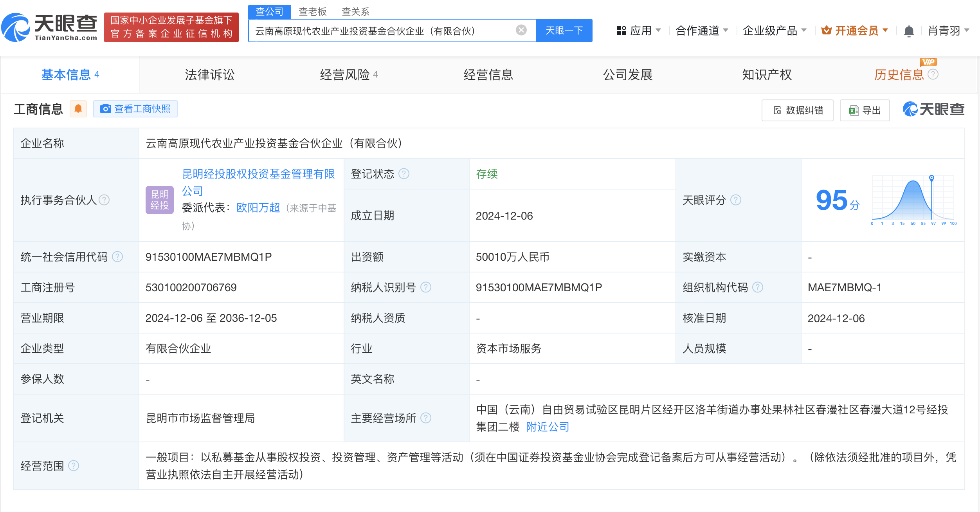Open the 数据纠错 data correction tool
980x512 pixels.
797,110
